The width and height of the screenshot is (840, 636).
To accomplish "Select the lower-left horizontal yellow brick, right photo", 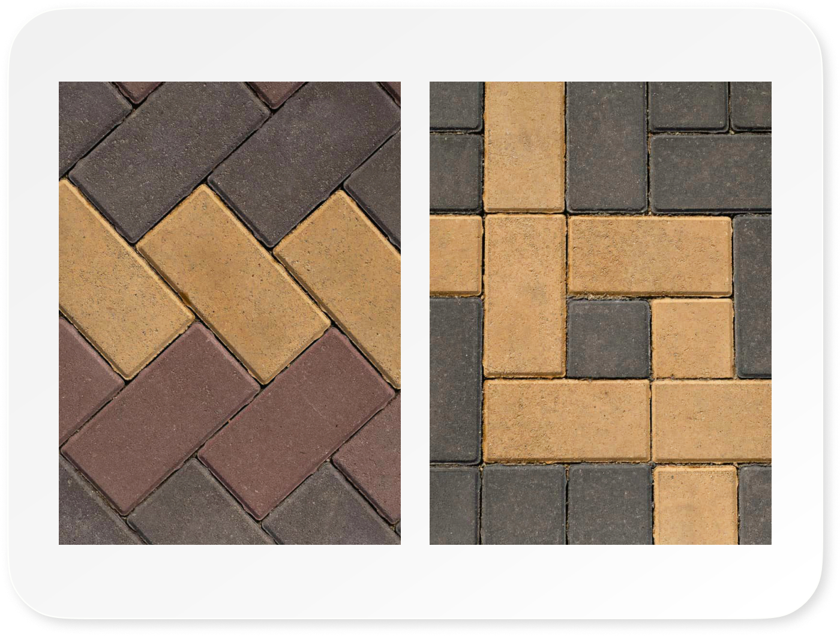I will click(x=567, y=421).
